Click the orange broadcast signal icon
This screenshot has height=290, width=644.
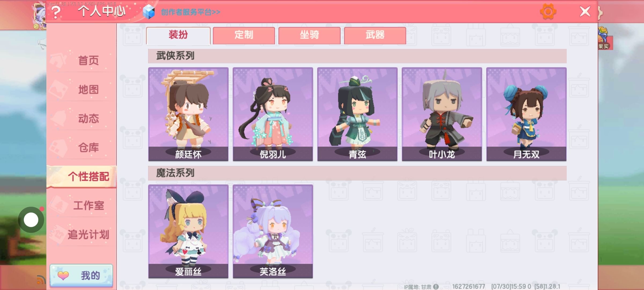pyautogui.click(x=41, y=280)
